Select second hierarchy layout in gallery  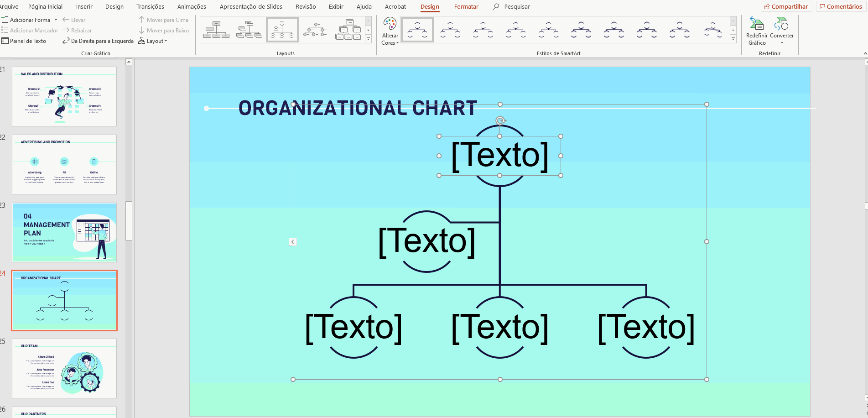(x=249, y=30)
